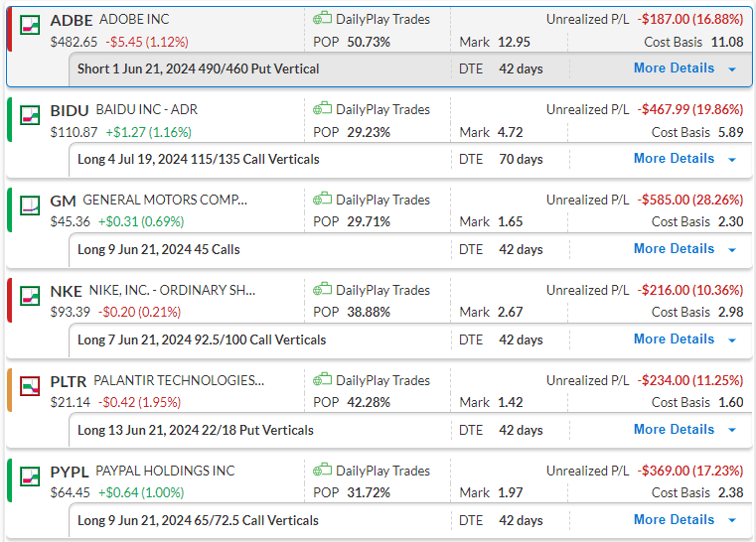Click POP value 29.23%

[369, 132]
